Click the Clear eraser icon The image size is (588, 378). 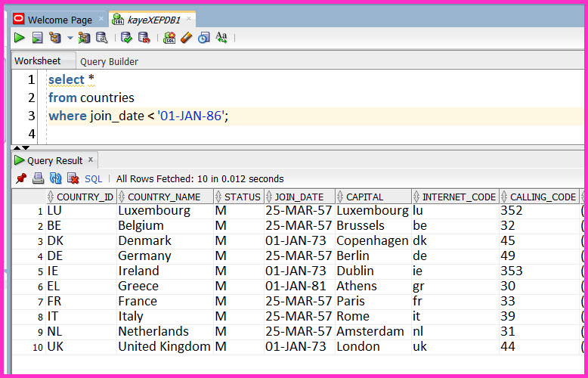tap(187, 38)
